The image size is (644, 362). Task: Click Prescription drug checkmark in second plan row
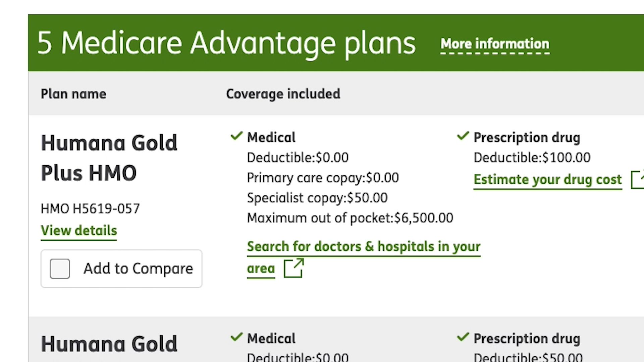(463, 337)
